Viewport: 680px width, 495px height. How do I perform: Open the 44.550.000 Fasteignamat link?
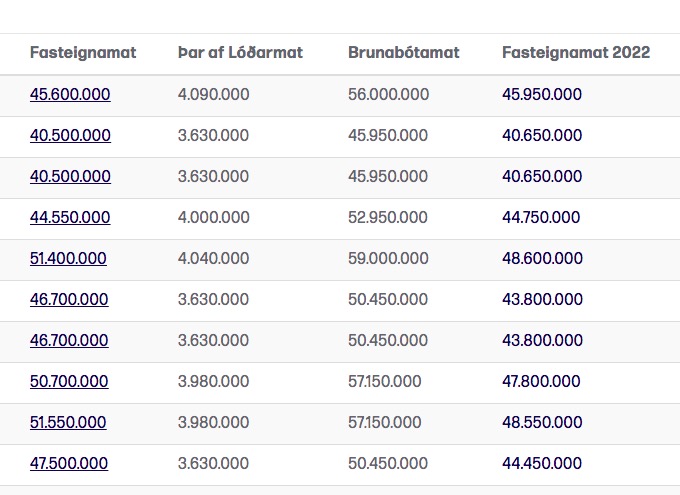[70, 217]
